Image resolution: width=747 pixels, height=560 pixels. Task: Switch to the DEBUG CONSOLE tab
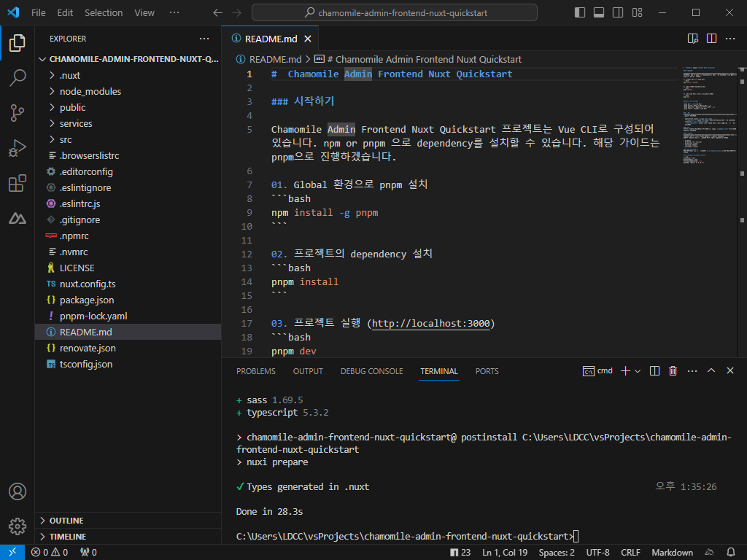(371, 371)
